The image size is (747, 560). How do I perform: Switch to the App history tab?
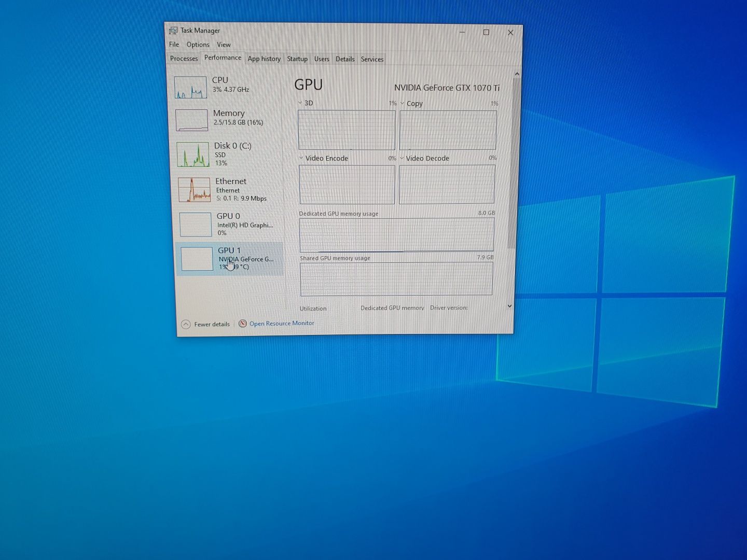264,59
